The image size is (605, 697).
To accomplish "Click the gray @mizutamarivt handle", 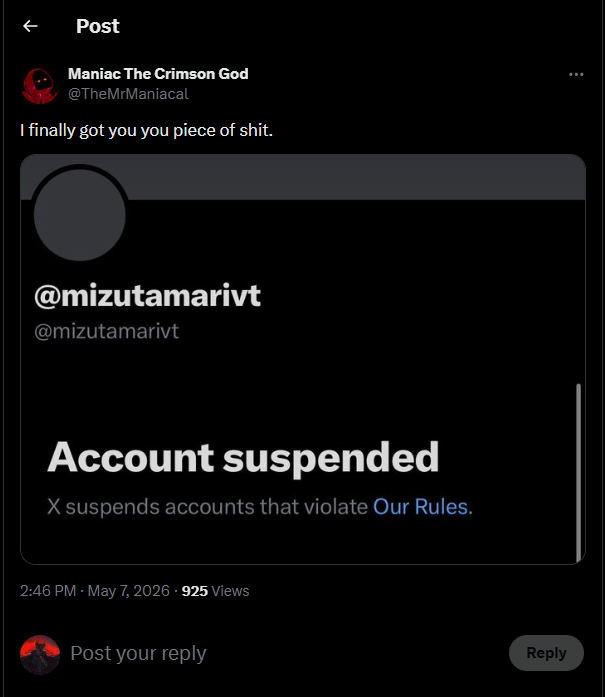I will point(107,331).
